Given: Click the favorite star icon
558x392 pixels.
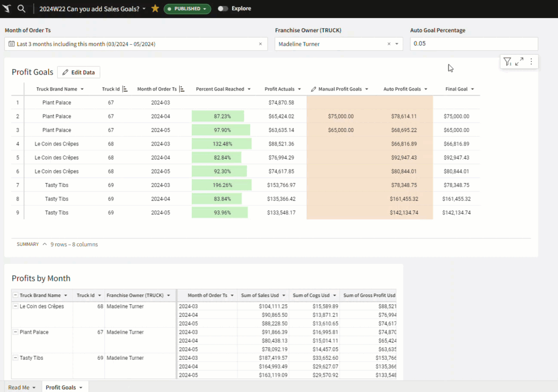Looking at the screenshot, I should tap(155, 9).
